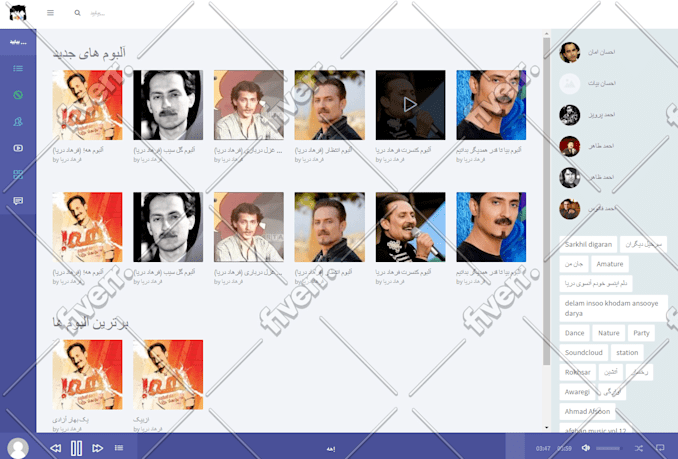Open the grid albums sidebar icon
Screen dimensions: 678x459
[18, 175]
